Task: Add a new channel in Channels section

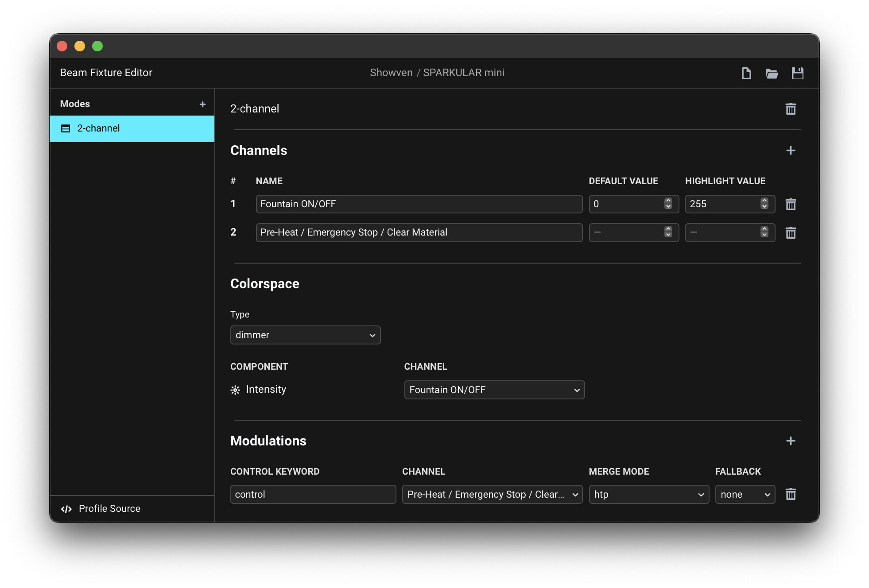Action: [791, 151]
